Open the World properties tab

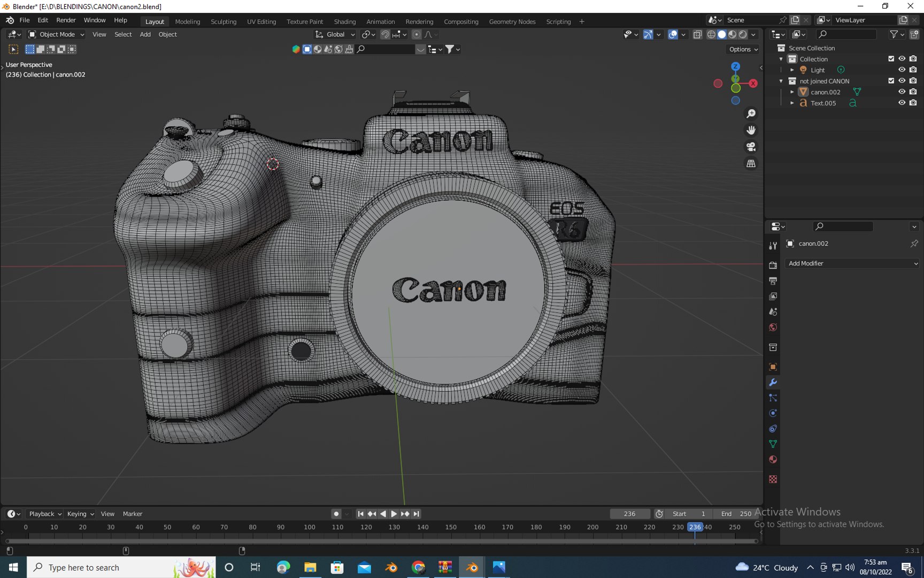point(773,327)
